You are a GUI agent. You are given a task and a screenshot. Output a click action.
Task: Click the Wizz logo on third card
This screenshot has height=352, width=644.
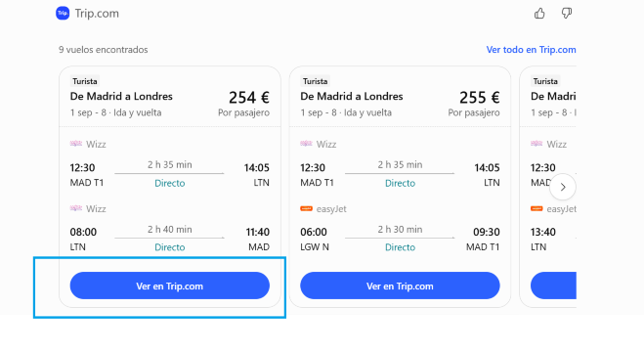537,144
